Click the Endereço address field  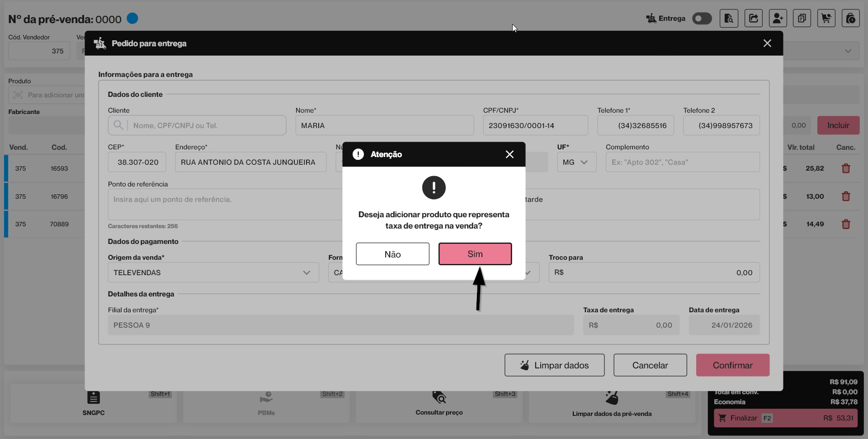click(251, 162)
